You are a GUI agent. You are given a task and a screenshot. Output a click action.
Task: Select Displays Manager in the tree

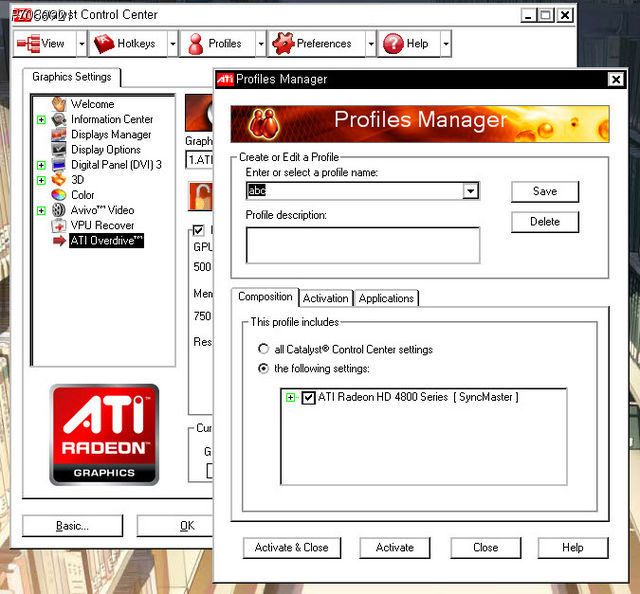click(x=111, y=134)
